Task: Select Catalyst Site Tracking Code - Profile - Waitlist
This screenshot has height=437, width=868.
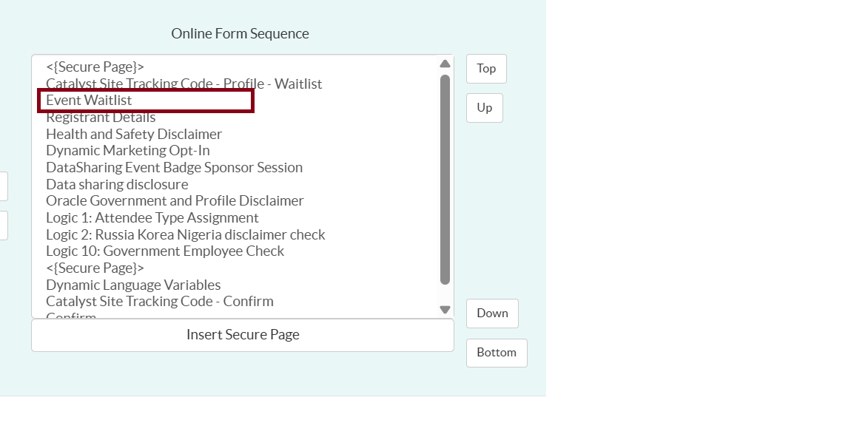Action: click(184, 84)
